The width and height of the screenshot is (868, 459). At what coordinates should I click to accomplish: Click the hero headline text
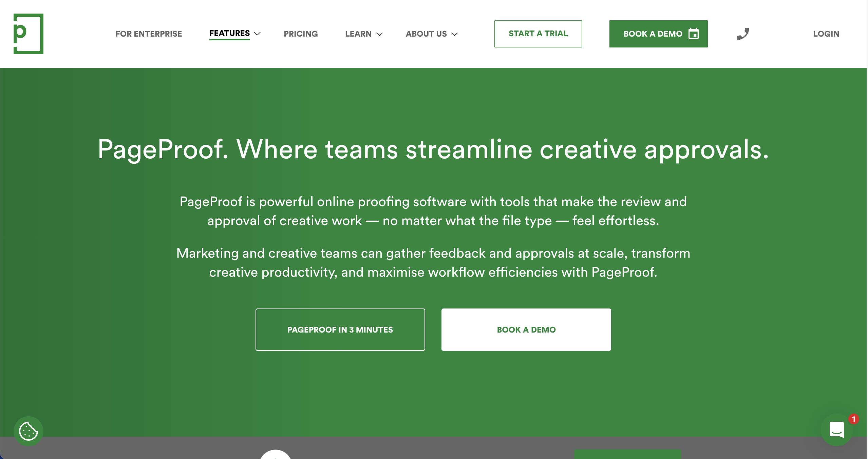point(433,149)
